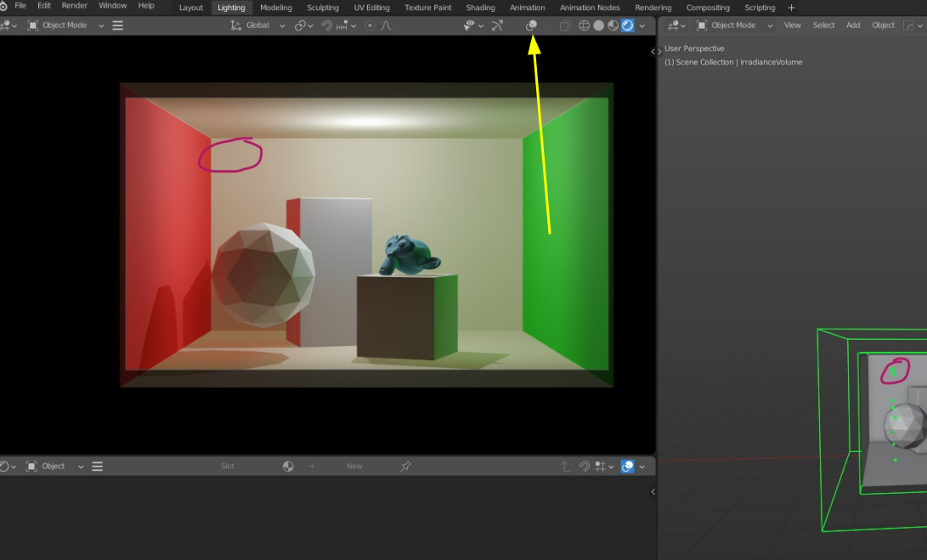The height and width of the screenshot is (560, 927).
Task: Browse materials with sphere icon
Action: pyautogui.click(x=288, y=466)
